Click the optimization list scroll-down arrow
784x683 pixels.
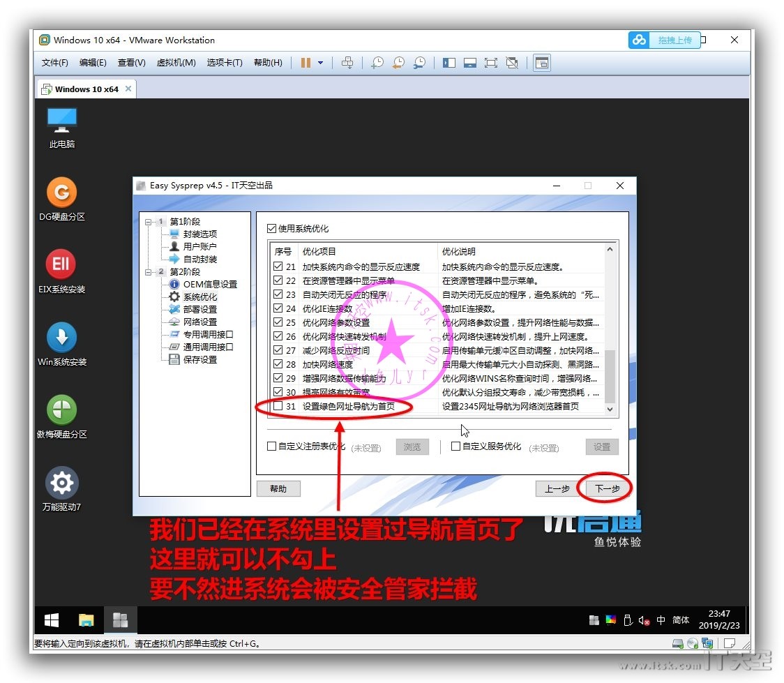[x=610, y=409]
